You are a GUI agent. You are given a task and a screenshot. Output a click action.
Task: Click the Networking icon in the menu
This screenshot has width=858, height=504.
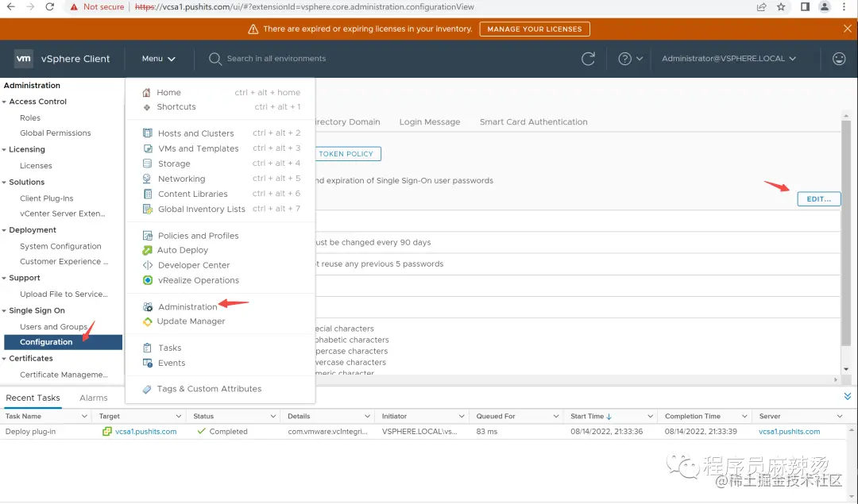pos(147,179)
